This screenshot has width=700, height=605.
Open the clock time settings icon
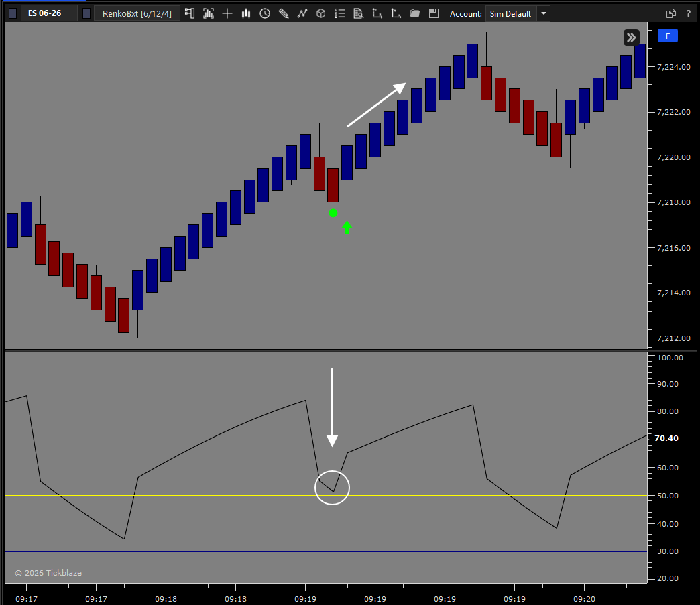pyautogui.click(x=265, y=14)
